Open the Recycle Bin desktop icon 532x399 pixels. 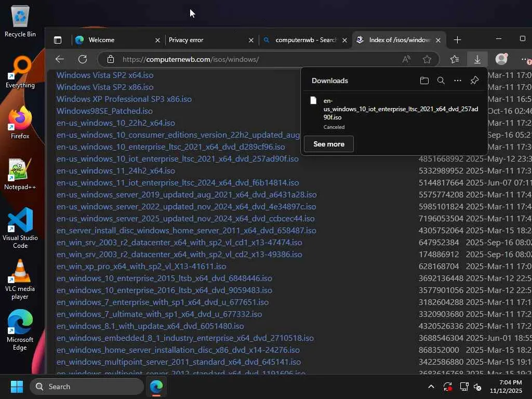coord(20,21)
